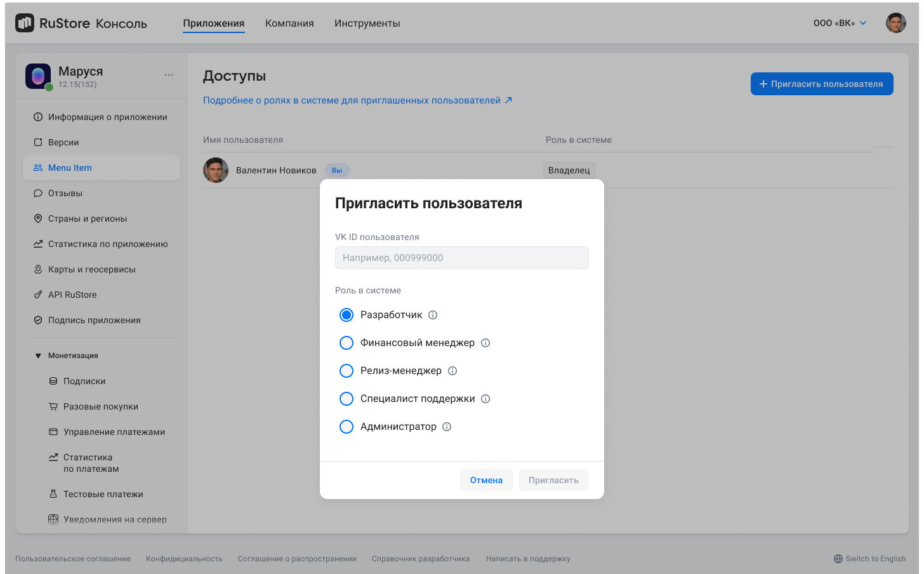Click the info icon next to Финансовый менеджер
This screenshot has width=924, height=574.
click(485, 343)
